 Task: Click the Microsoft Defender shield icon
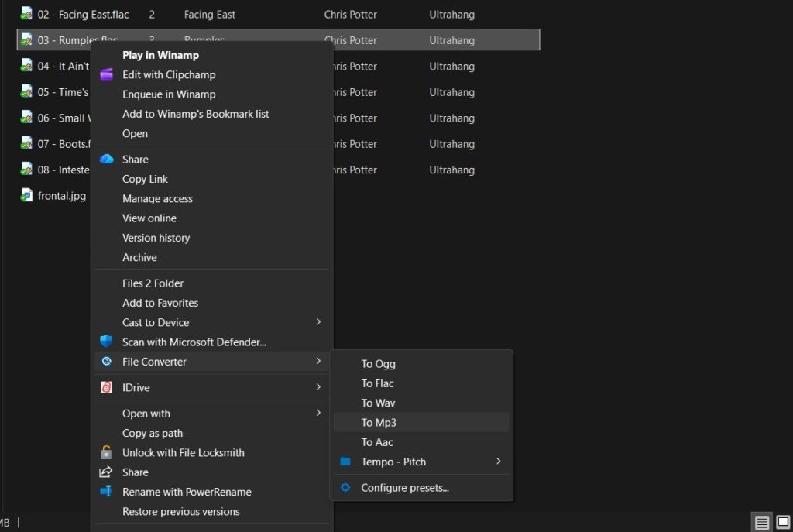point(107,342)
